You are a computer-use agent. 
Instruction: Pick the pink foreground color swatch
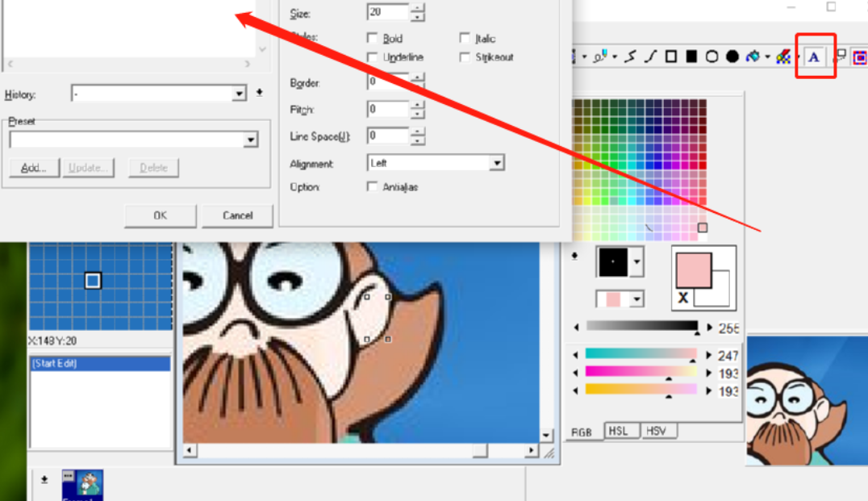coord(694,270)
